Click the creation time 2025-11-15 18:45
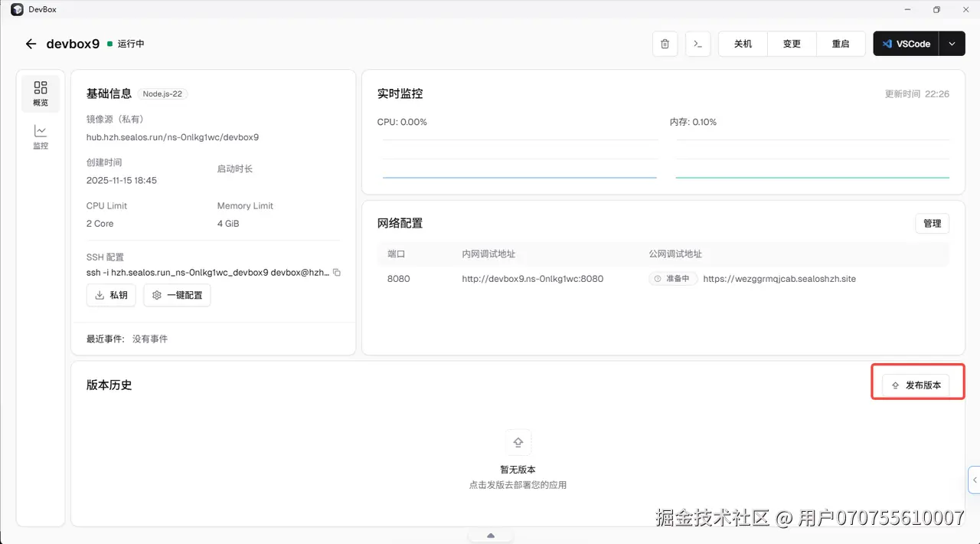 122,181
